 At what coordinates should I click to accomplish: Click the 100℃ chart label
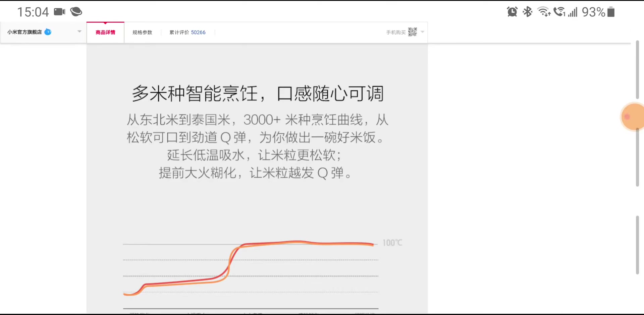(392, 243)
